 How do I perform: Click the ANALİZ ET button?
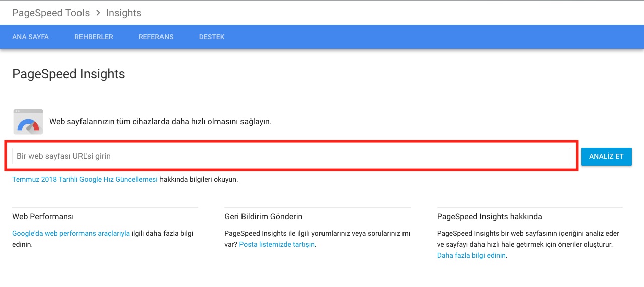(606, 156)
